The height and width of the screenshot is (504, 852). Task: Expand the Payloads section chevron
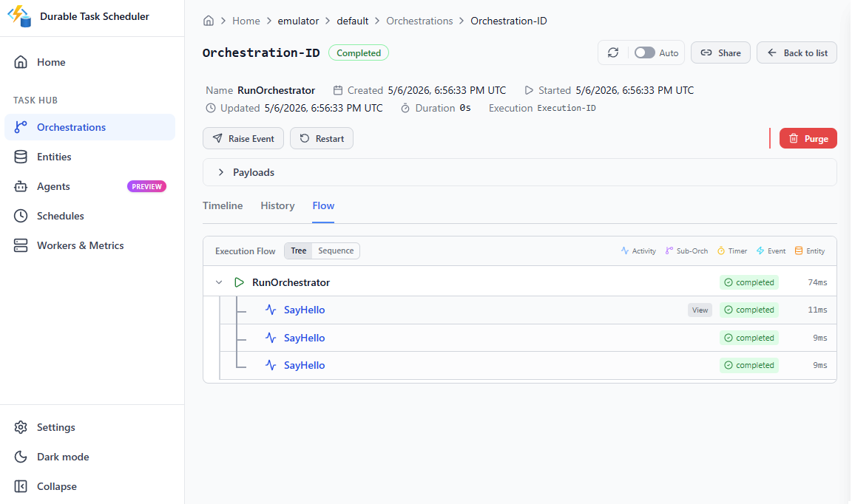coord(221,172)
